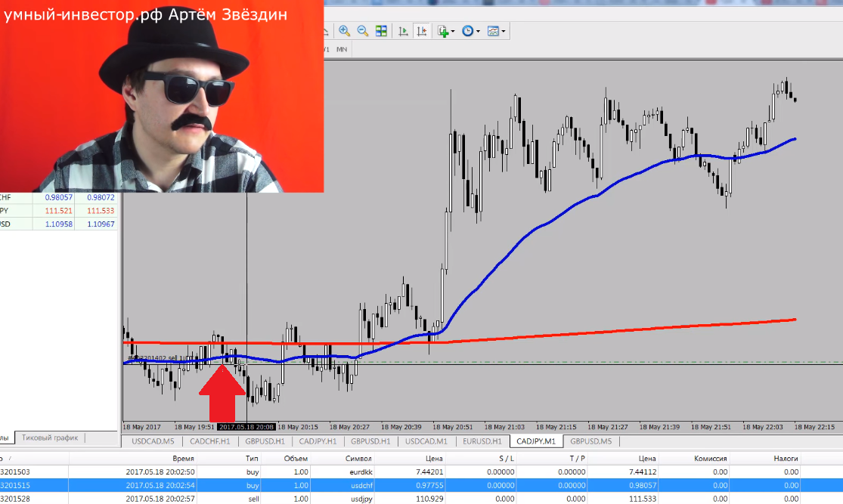Toggle chart Auto Scroll
The width and height of the screenshot is (843, 504).
click(x=403, y=31)
